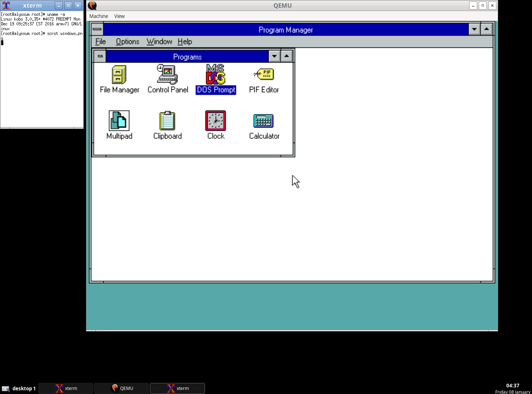This screenshot has height=394, width=532.
Task: Open Program Manager control menu box
Action: [97, 29]
